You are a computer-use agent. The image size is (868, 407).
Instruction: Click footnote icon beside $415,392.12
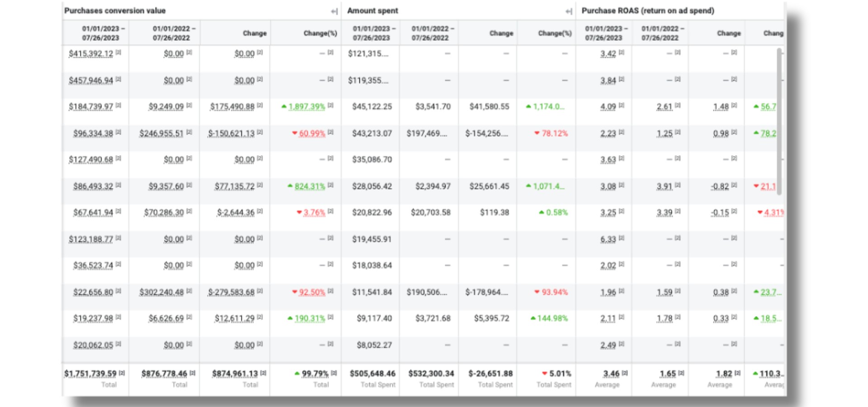(118, 52)
